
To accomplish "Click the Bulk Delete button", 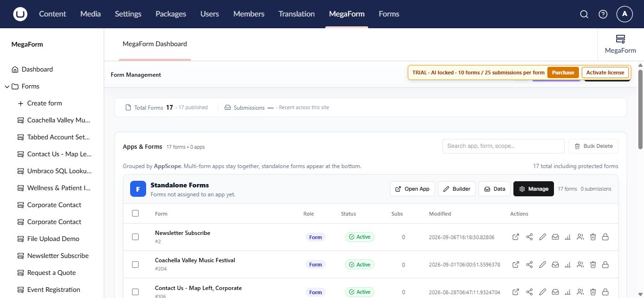I will tap(594, 146).
